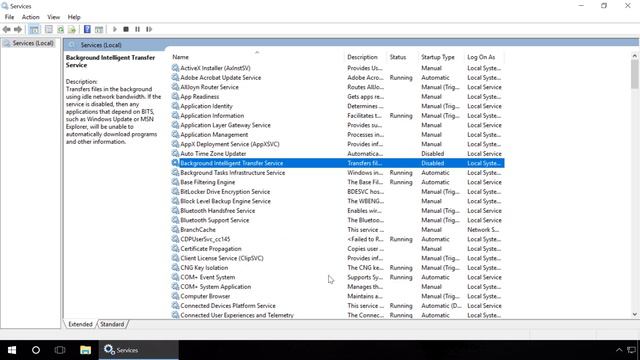Select the AllJoyn Router Service row
Viewport: 640px width, 360px height.
click(338, 87)
